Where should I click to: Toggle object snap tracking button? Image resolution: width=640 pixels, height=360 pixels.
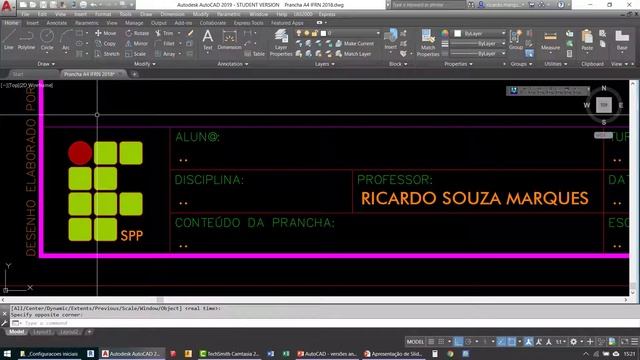click(501, 342)
